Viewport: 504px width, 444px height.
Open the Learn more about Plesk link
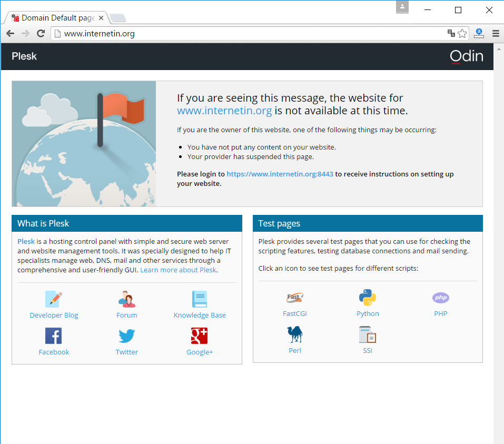179,270
